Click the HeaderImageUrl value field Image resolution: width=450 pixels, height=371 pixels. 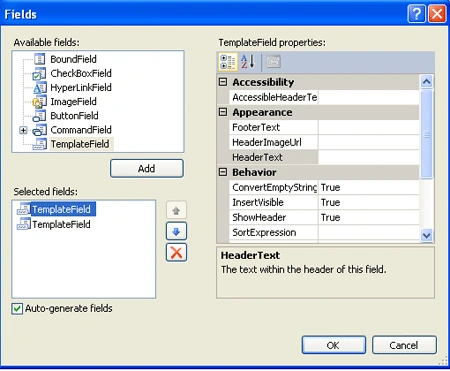pyautogui.click(x=369, y=142)
